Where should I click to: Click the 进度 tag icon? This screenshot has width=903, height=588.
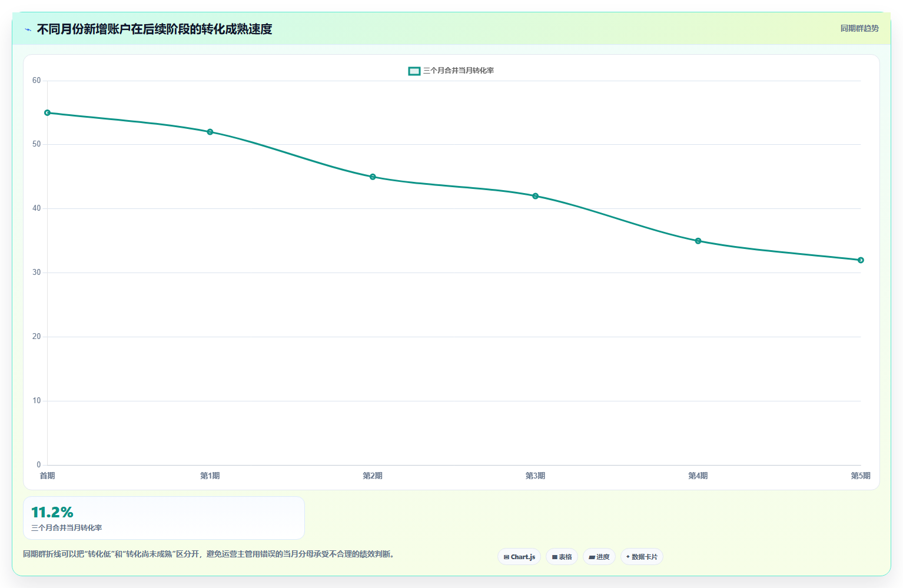click(x=592, y=557)
